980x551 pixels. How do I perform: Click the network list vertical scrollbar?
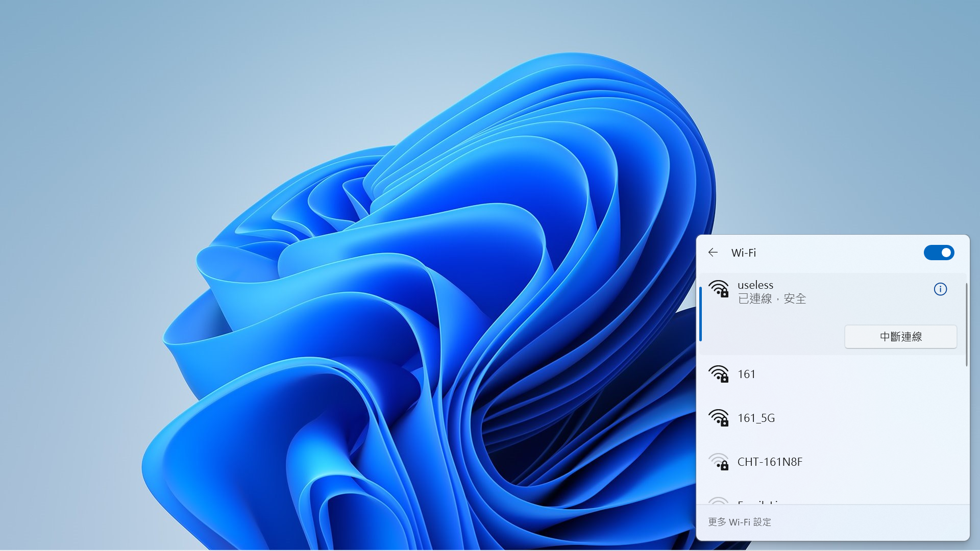click(x=966, y=324)
